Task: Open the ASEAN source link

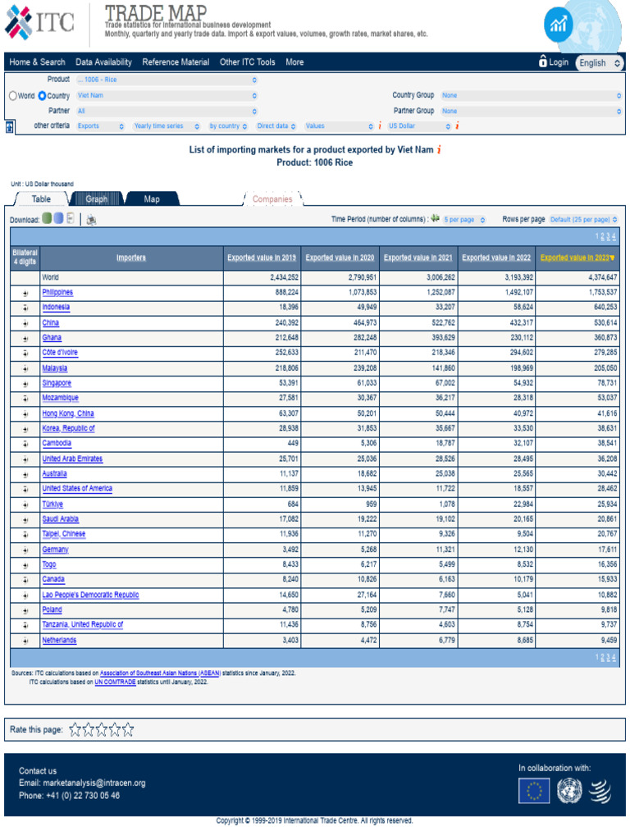Action: 160,673
